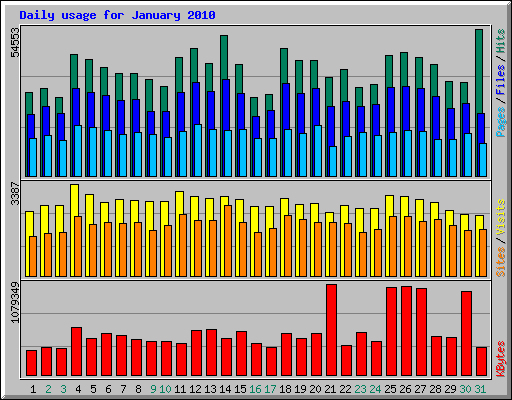The height and width of the screenshot is (400, 512).
Task: Click day 29 on the x-axis
Action: click(450, 389)
